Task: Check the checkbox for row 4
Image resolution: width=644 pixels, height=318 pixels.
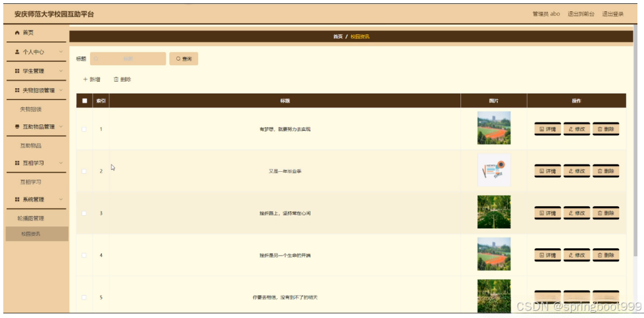Action: pos(84,255)
